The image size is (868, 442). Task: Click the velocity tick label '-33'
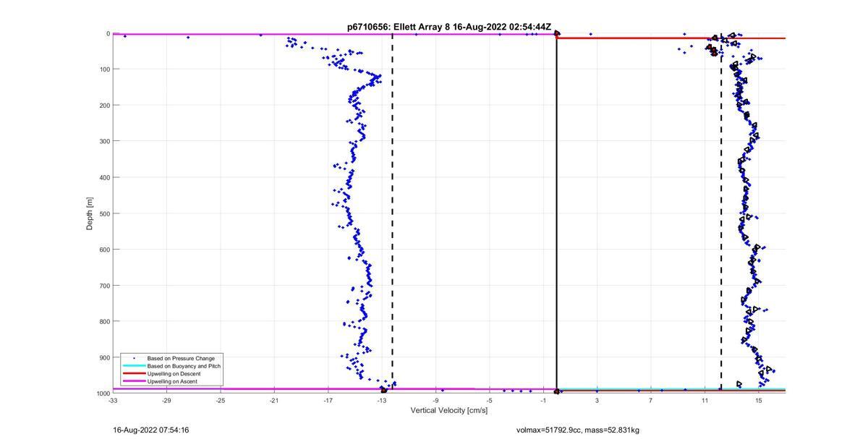113,400
